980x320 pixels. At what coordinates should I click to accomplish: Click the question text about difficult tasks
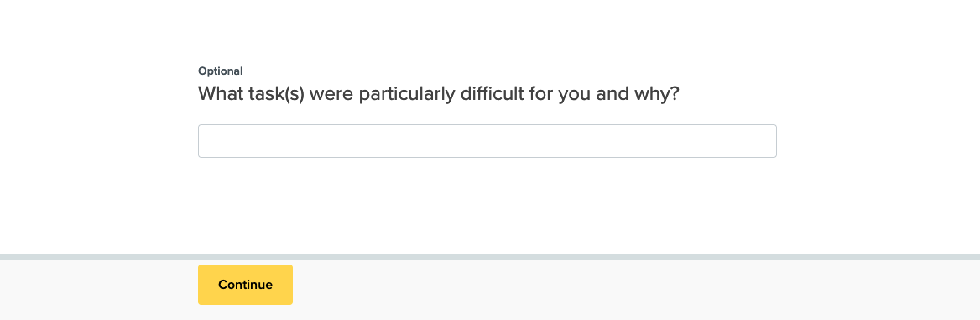(x=438, y=94)
